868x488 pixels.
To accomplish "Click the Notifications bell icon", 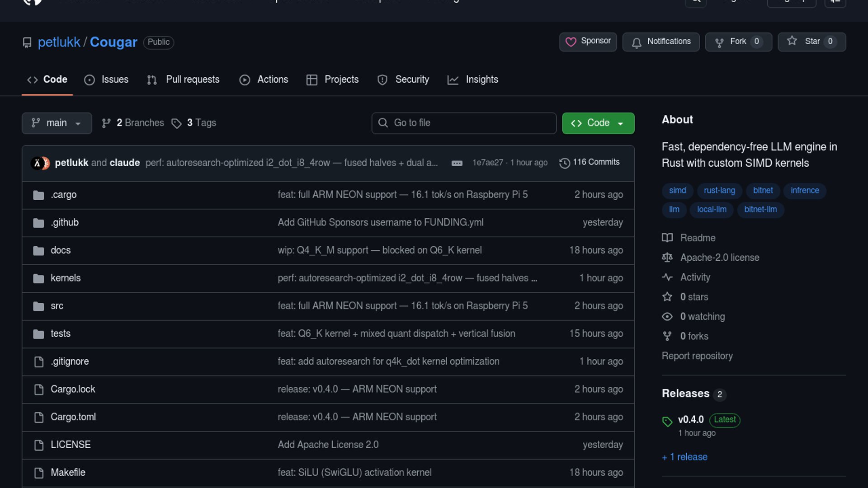I will pos(637,42).
